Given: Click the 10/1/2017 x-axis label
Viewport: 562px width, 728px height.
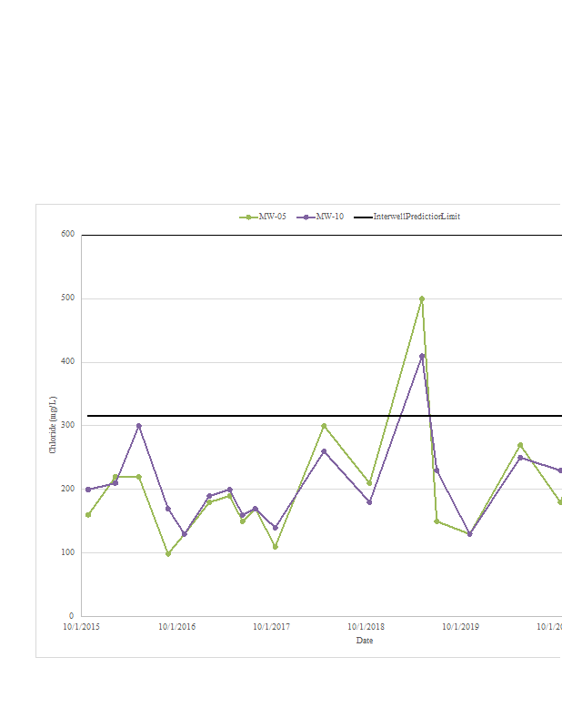Looking at the screenshot, I should pos(271,627).
